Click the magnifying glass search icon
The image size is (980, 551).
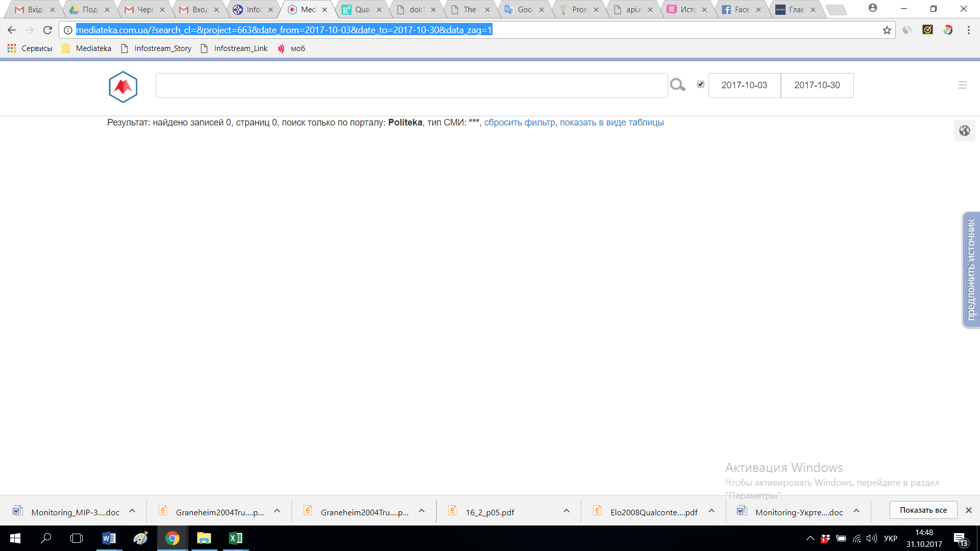coord(677,85)
